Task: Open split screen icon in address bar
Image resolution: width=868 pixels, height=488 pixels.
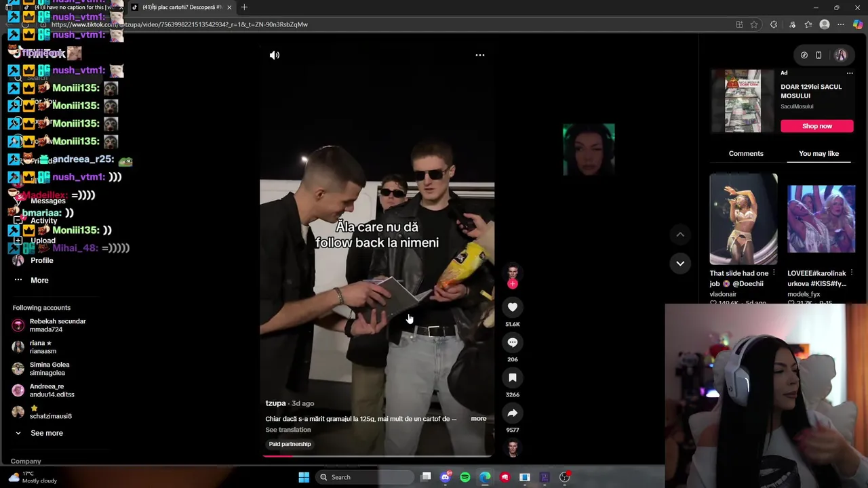Action: tap(739, 24)
